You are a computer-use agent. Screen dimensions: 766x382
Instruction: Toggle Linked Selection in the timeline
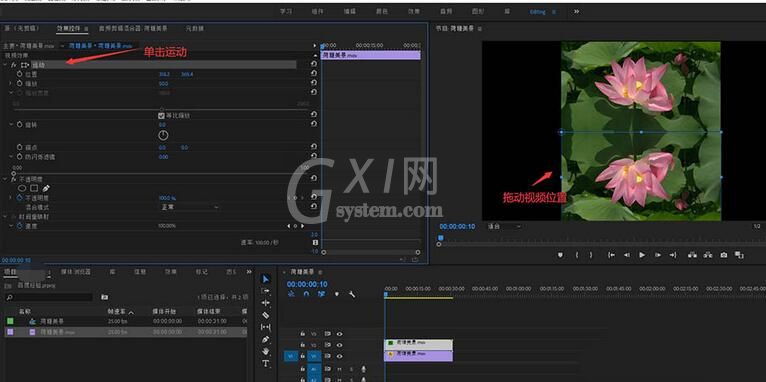(321, 294)
